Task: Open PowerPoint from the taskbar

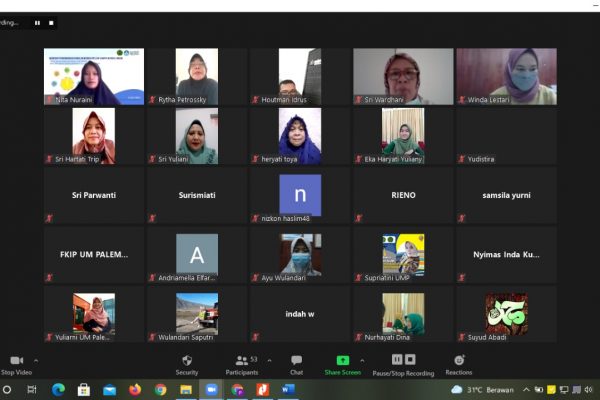Action: pyautogui.click(x=262, y=389)
